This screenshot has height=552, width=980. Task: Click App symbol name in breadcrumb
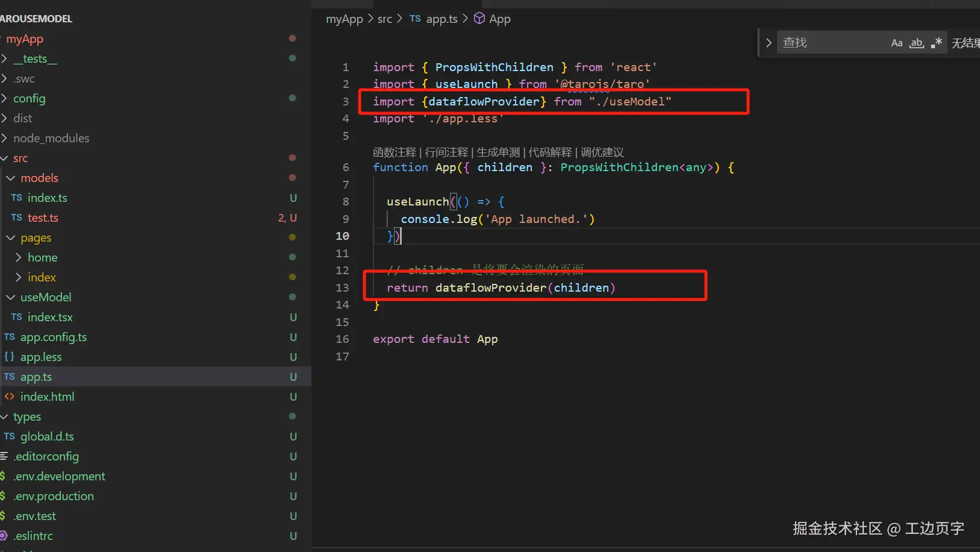pyautogui.click(x=500, y=19)
